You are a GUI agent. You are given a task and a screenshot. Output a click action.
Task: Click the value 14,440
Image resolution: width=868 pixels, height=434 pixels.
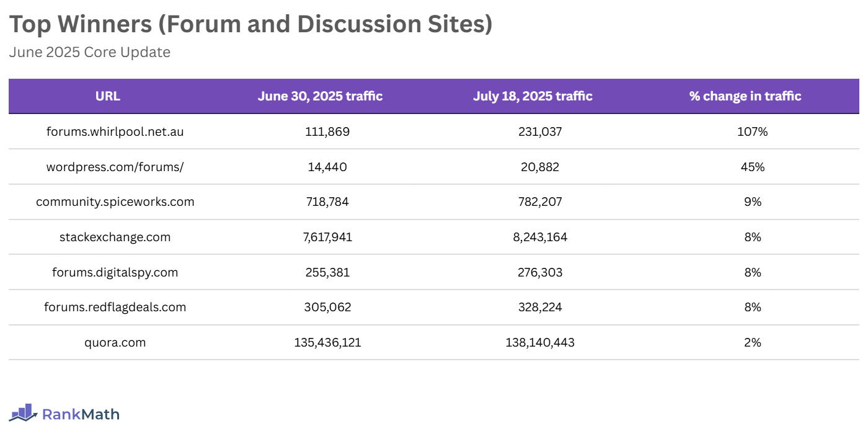point(327,167)
